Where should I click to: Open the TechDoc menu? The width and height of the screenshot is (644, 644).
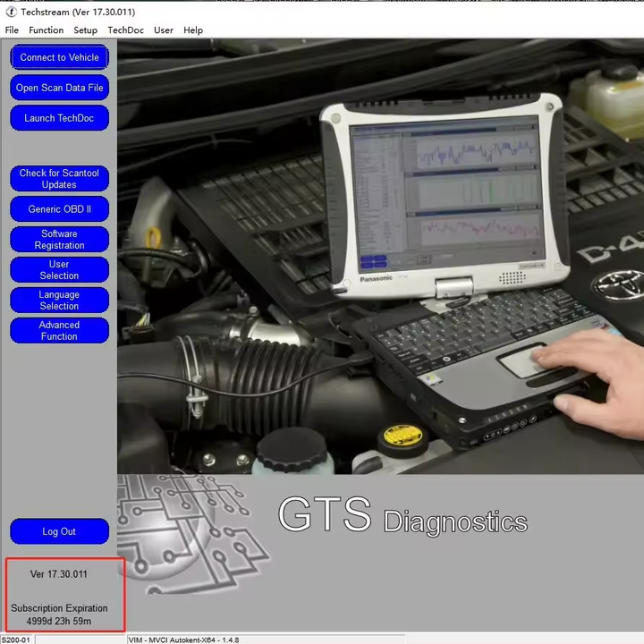[126, 30]
